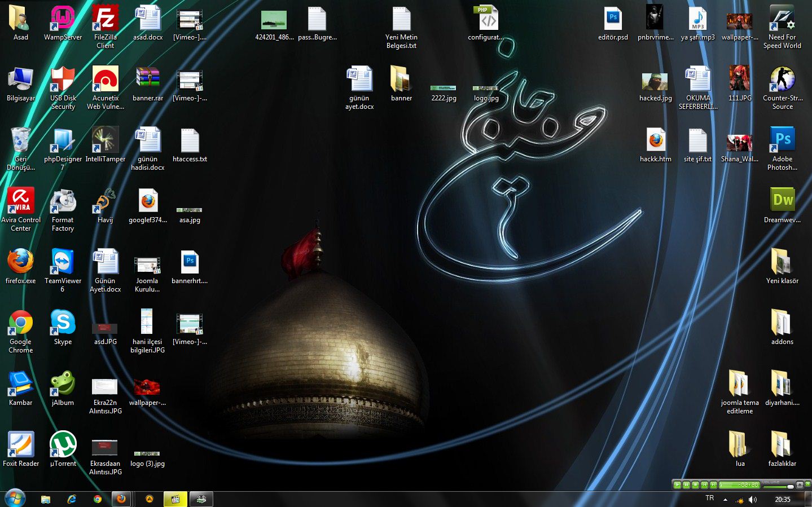Select the Acunetix Web Vulnerability shortcut
812x507 pixels.
105,88
